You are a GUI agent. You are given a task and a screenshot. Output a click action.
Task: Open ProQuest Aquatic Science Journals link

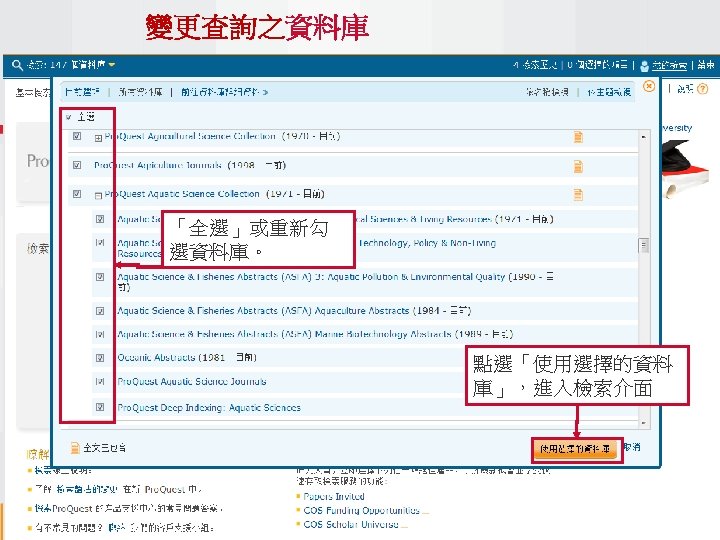tap(191, 382)
